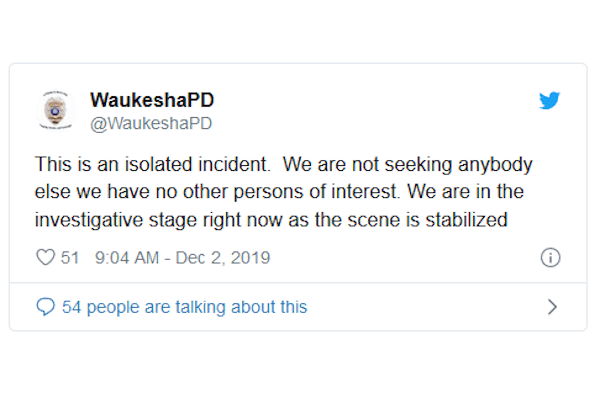The image size is (600, 400).
Task: Click the blue speech bubble icon
Action: (45, 307)
